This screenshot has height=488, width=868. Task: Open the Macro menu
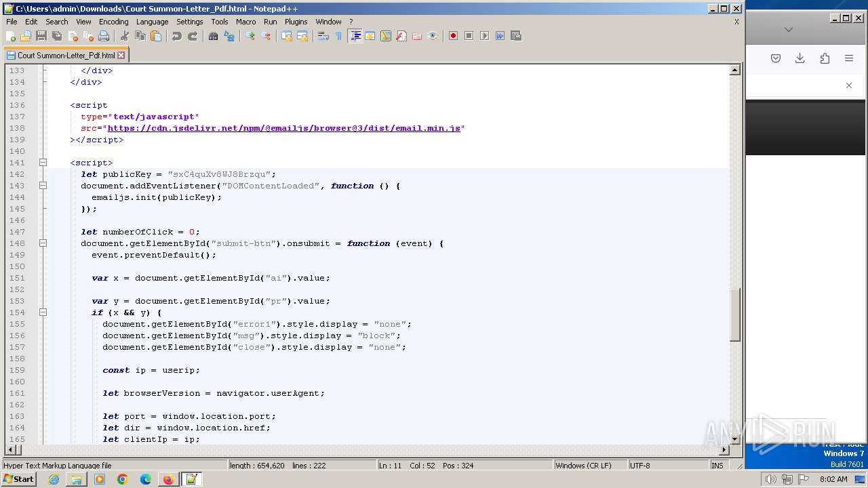click(x=245, y=22)
